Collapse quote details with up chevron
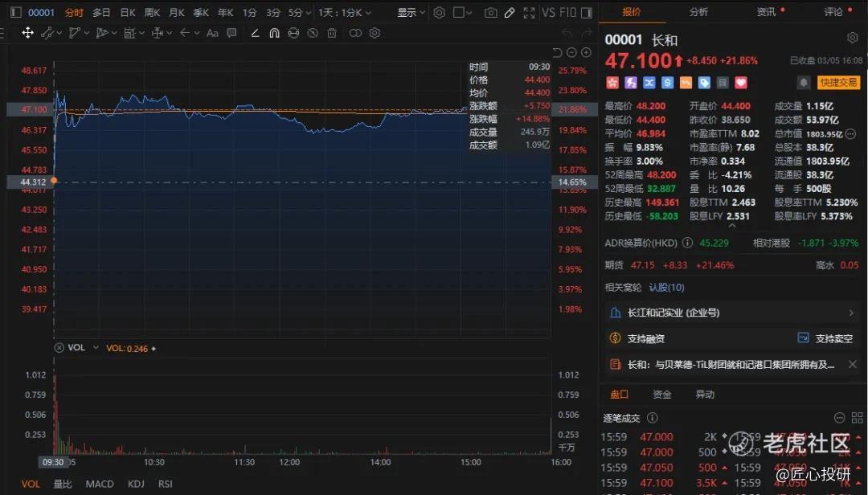The image size is (868, 495). point(732,225)
